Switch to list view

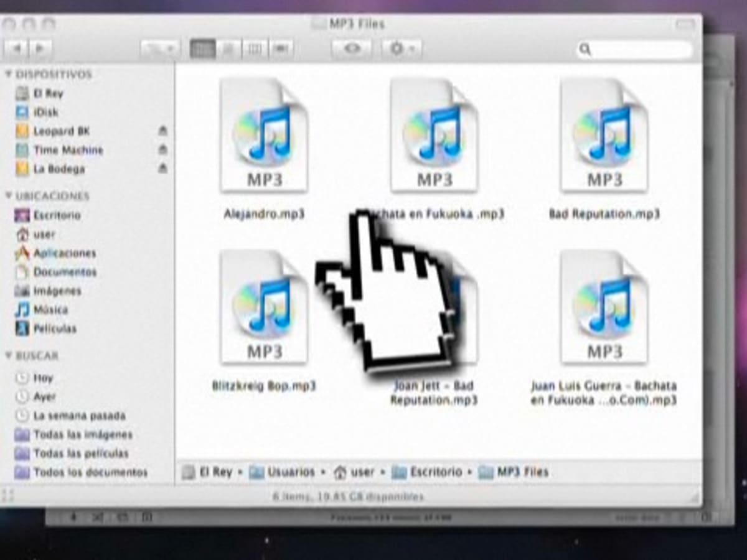coord(228,49)
